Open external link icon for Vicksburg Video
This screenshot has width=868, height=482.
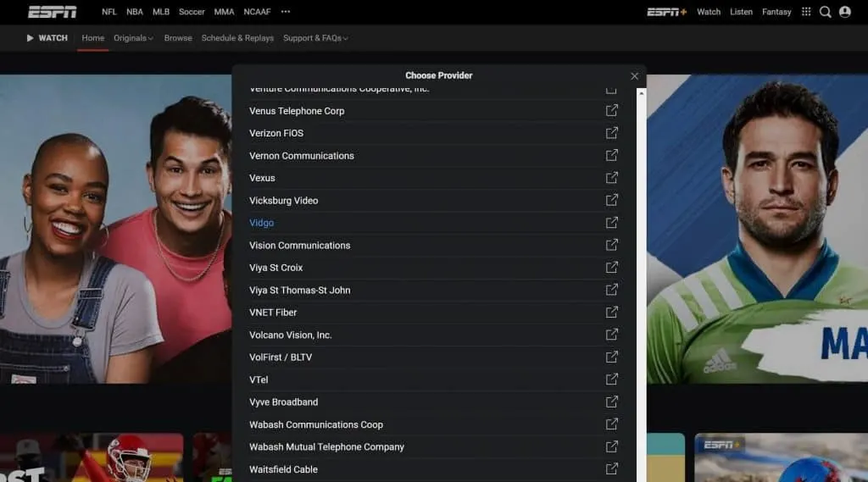tap(611, 200)
